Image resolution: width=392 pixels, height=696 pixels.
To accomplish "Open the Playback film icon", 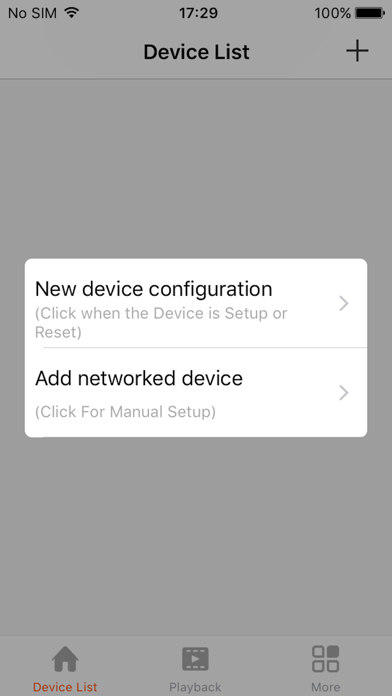I will 195,659.
